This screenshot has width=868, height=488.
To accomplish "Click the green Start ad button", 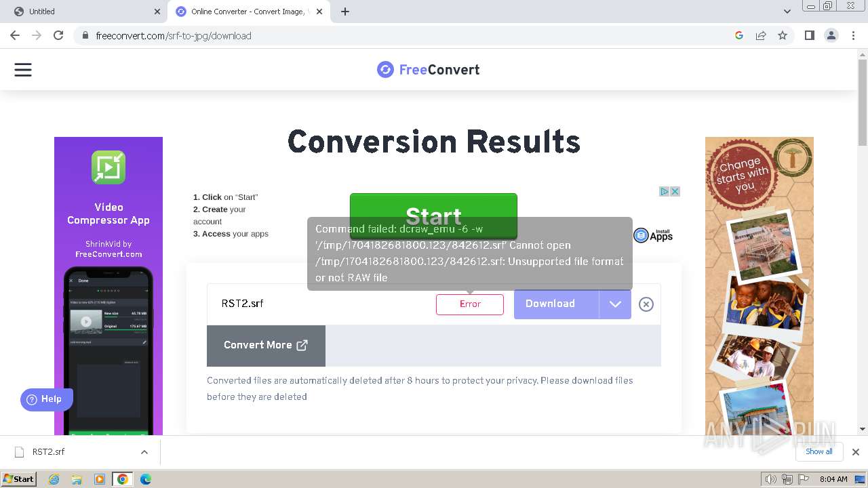I will pyautogui.click(x=433, y=216).
